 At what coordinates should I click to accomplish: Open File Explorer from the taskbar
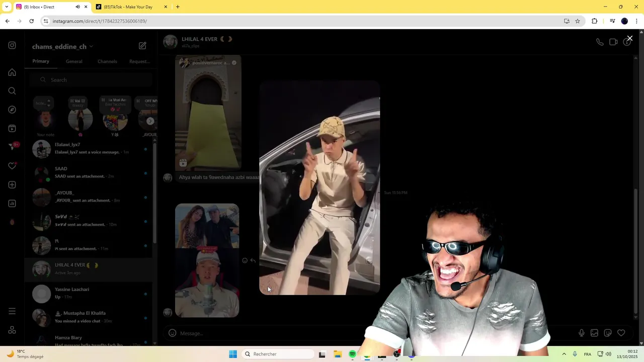(x=338, y=354)
